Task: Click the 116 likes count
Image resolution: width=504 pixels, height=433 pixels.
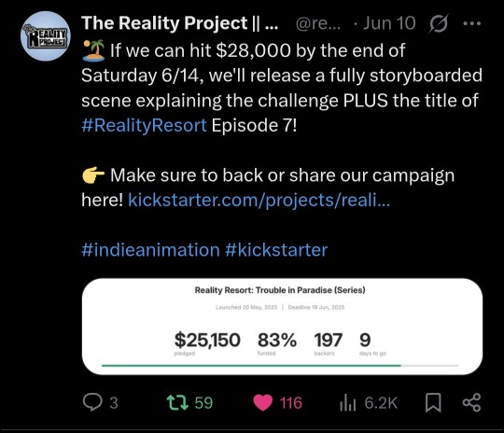Action: tap(291, 403)
